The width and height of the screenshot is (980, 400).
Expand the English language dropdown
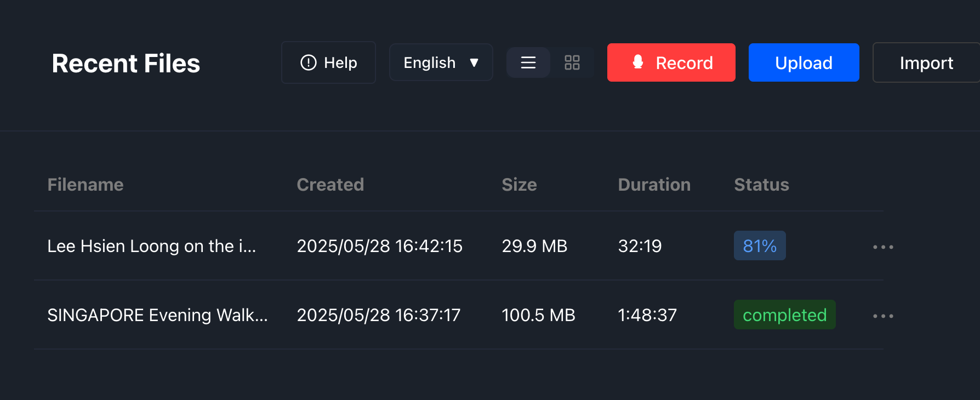coord(441,62)
